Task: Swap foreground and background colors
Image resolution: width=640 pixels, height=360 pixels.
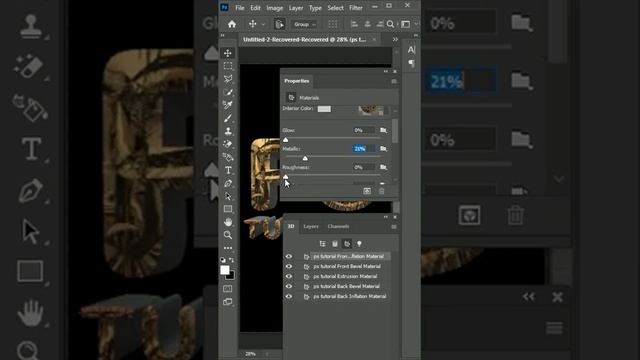Action: pos(232,260)
